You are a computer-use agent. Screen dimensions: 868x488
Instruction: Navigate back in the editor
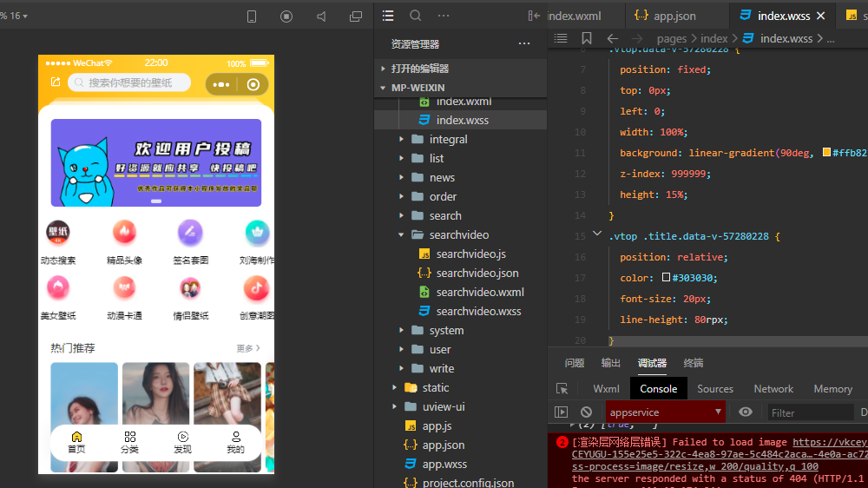coord(612,38)
